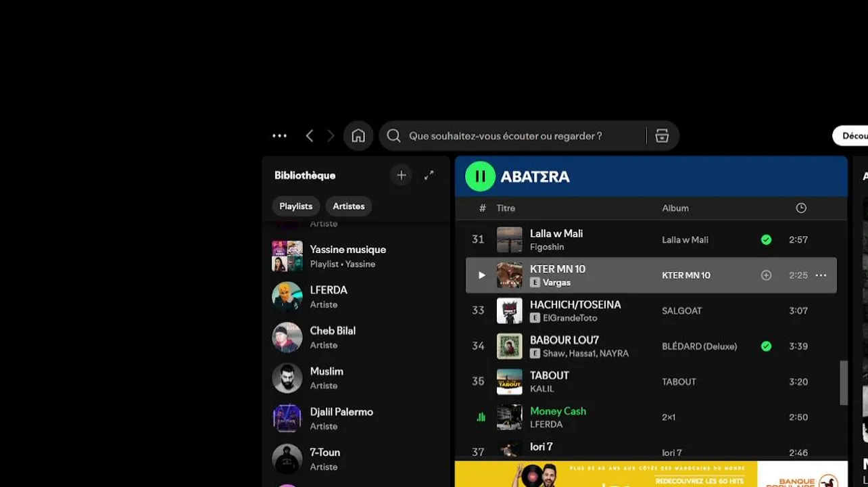Viewport: 868px width, 487px height.
Task: Click HACHICH/TOSEINA cover art
Action: coord(510,310)
